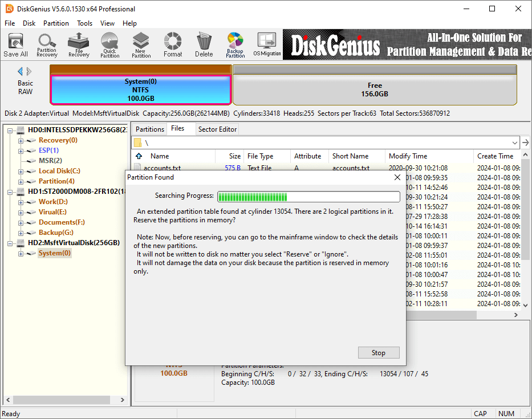Click the folder path input field
Screen dimensions: 532x419
click(326, 143)
